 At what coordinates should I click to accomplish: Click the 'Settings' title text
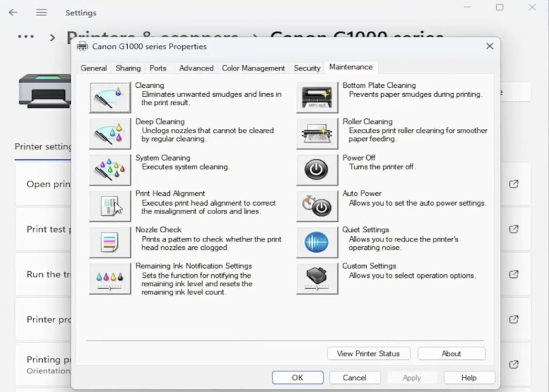pyautogui.click(x=81, y=13)
